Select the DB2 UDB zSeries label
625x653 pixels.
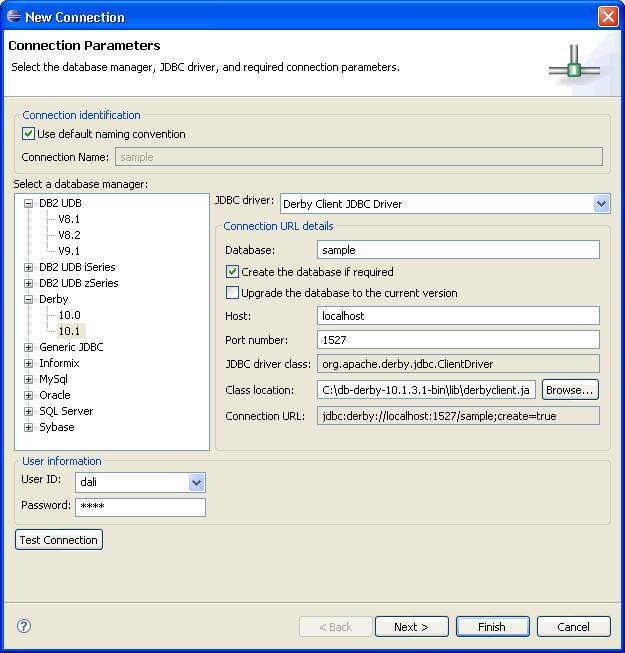coord(78,283)
